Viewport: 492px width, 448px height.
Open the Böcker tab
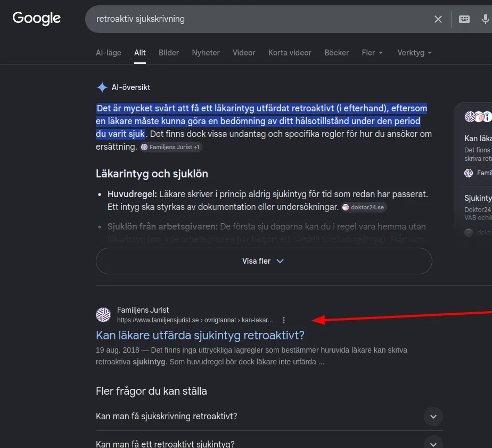(x=337, y=53)
